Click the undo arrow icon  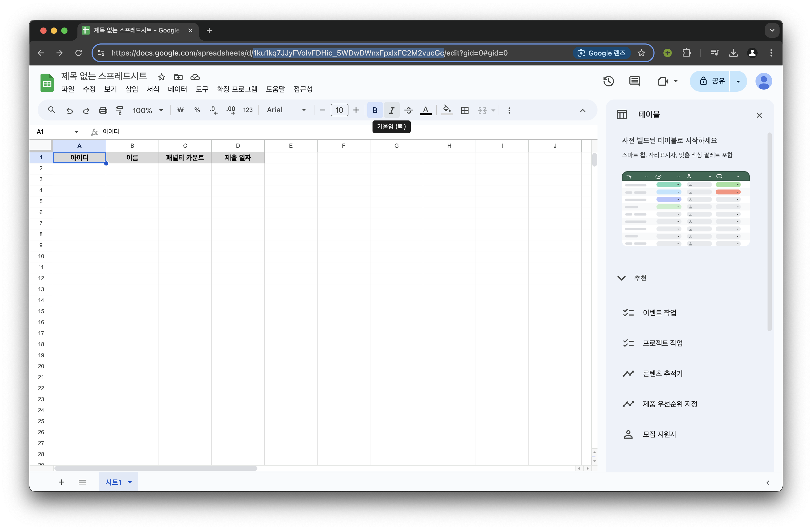tap(70, 110)
